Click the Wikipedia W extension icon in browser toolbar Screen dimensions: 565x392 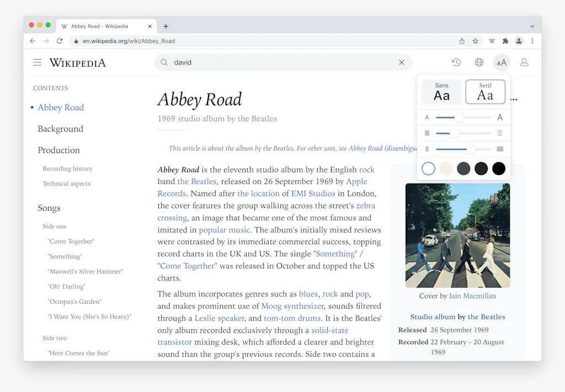[x=492, y=41]
